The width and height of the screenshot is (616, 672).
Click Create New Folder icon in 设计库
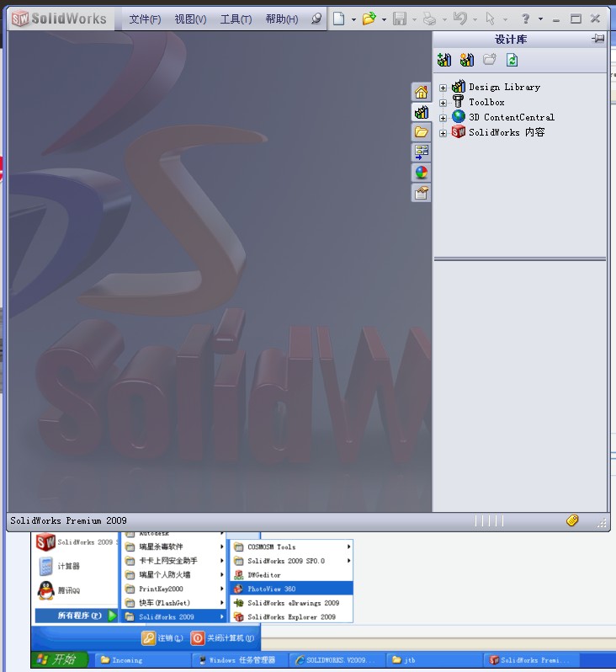pyautogui.click(x=489, y=60)
